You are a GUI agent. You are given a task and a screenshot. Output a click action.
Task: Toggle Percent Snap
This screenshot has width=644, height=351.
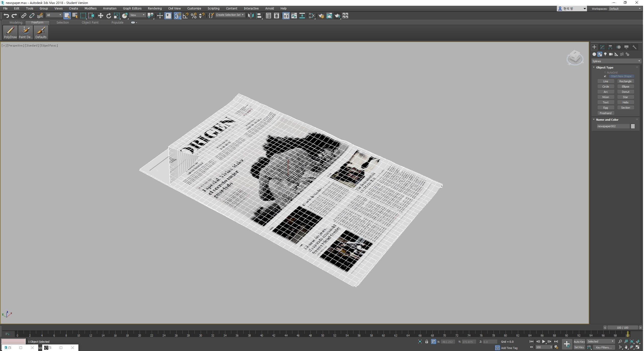(x=193, y=16)
